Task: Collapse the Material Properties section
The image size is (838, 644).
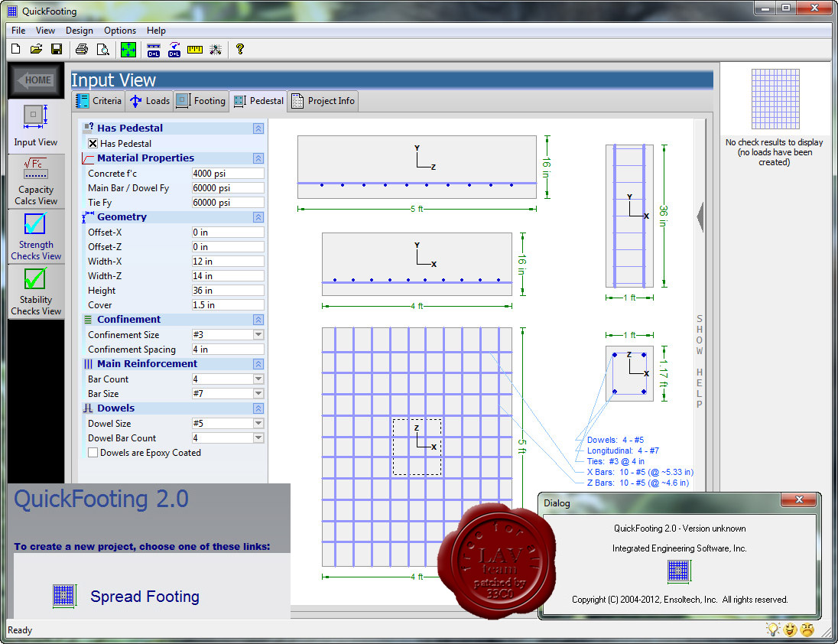Action: pos(258,158)
